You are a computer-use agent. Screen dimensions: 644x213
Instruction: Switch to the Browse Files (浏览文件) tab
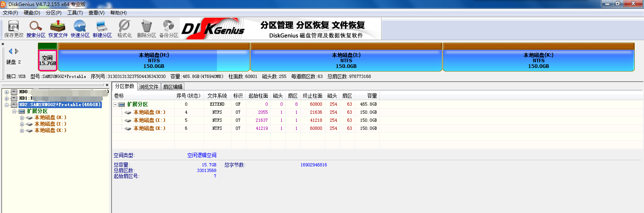(149, 87)
